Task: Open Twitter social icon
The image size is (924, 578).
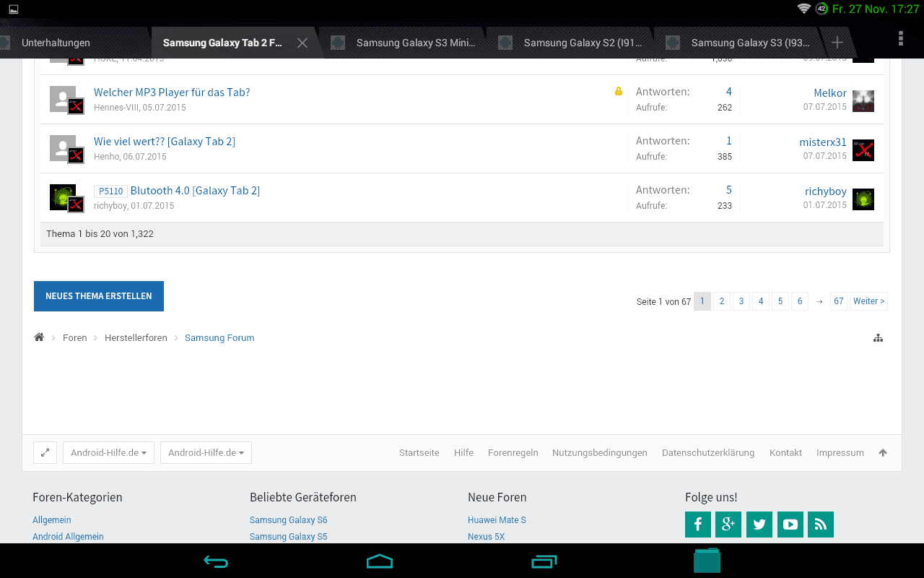Action: click(x=759, y=525)
